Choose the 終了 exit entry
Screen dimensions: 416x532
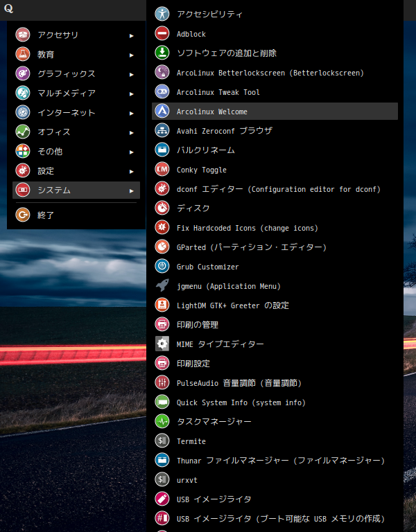(x=76, y=215)
